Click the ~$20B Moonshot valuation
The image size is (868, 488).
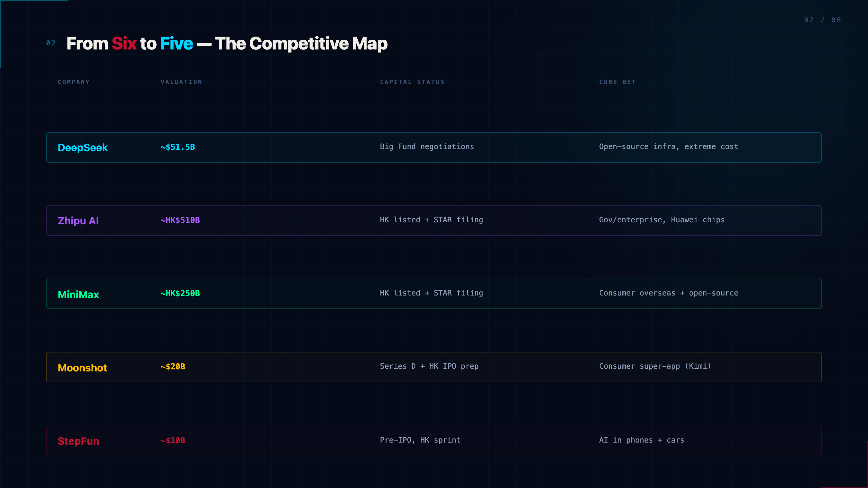click(173, 367)
